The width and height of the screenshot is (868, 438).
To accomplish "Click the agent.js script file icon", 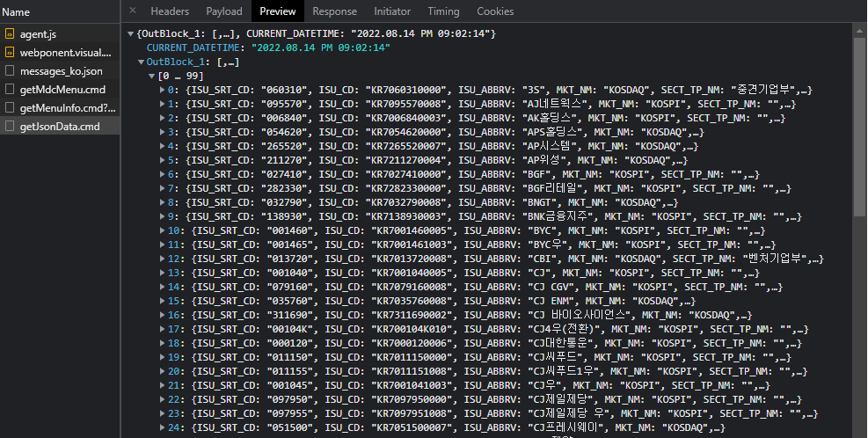I will click(x=10, y=33).
